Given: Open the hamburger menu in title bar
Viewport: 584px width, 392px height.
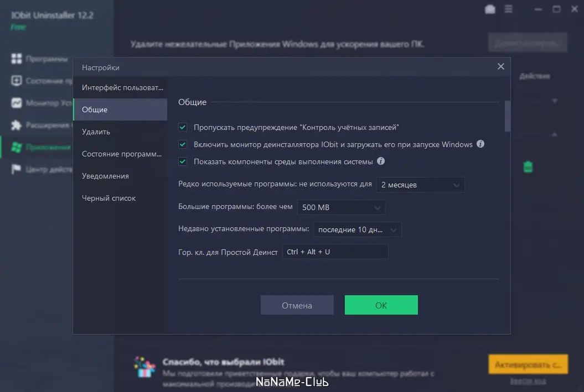Looking at the screenshot, I should (508, 9).
